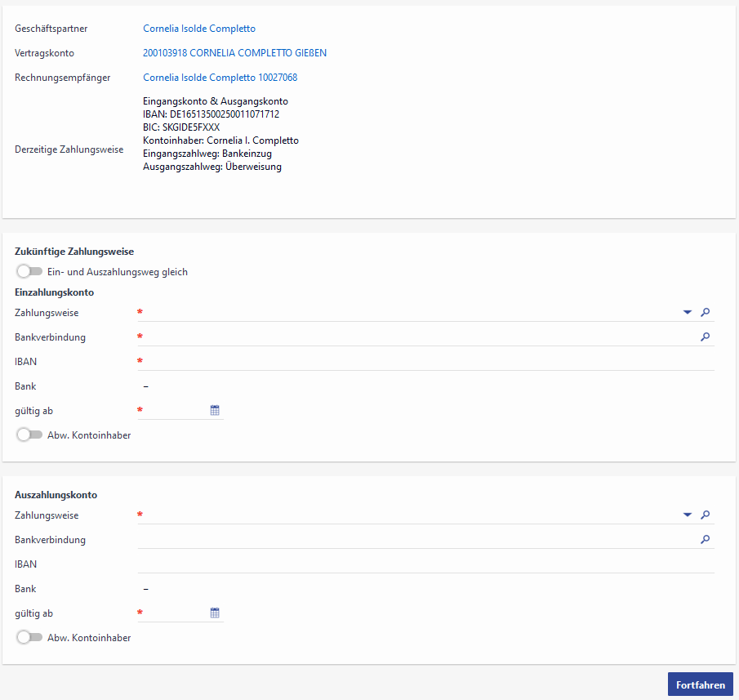Click search icon for Einzahlungskonto Zahlungsweise
739x700 pixels.
(706, 312)
